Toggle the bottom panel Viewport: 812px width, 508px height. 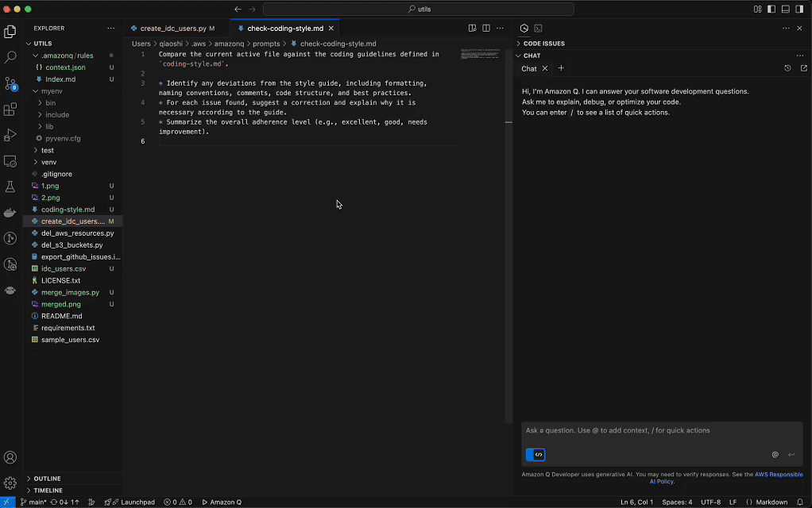(x=786, y=10)
